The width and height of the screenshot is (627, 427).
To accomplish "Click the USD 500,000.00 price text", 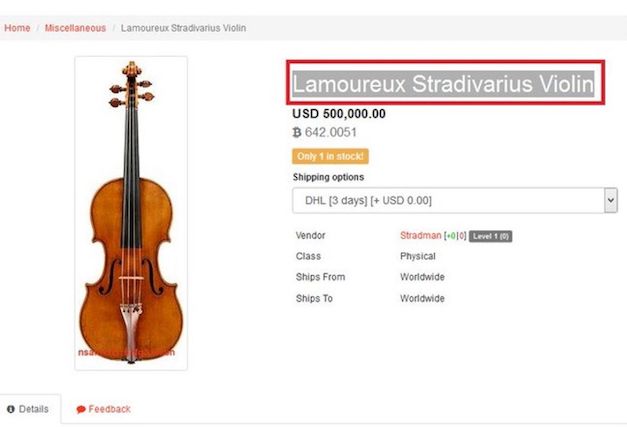I will [339, 114].
